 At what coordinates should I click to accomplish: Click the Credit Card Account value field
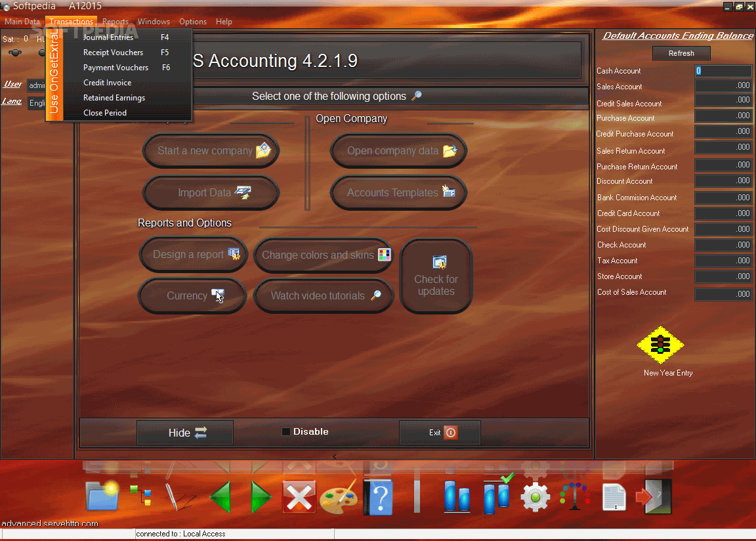(723, 213)
